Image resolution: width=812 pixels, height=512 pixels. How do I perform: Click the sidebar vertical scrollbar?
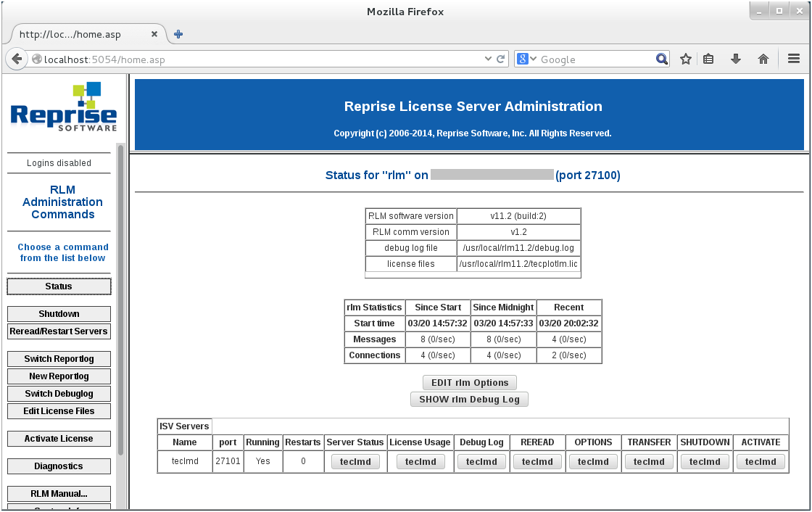click(120, 300)
